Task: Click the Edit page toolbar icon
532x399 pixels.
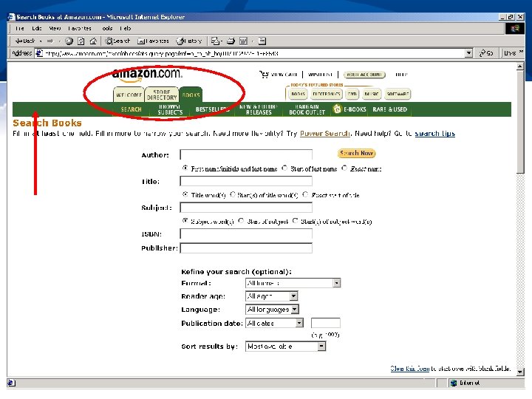Action: click(x=243, y=41)
